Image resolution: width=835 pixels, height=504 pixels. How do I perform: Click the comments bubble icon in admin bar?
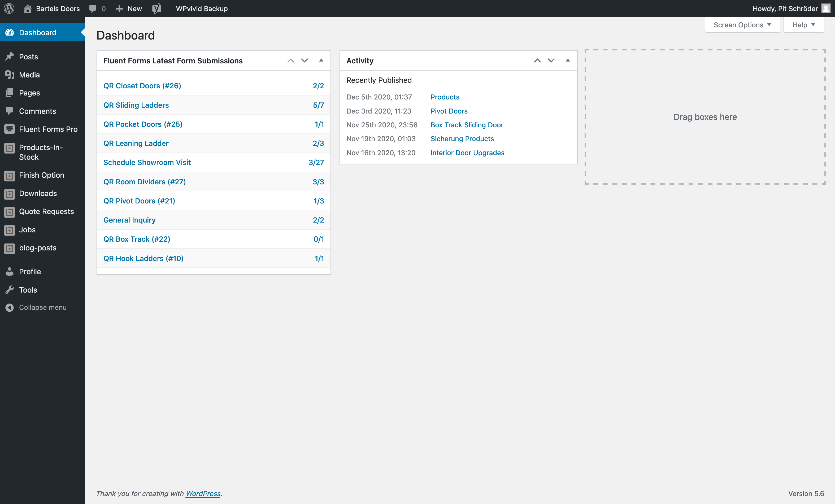tap(93, 8)
